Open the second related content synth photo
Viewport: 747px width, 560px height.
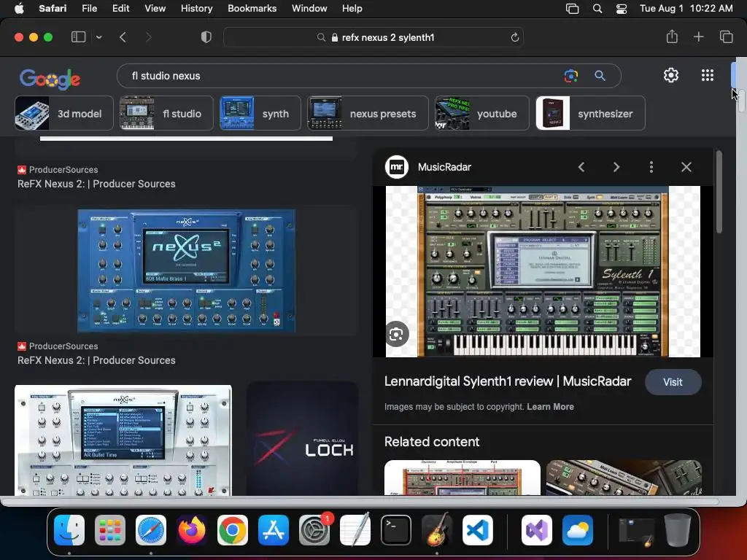[x=624, y=478]
